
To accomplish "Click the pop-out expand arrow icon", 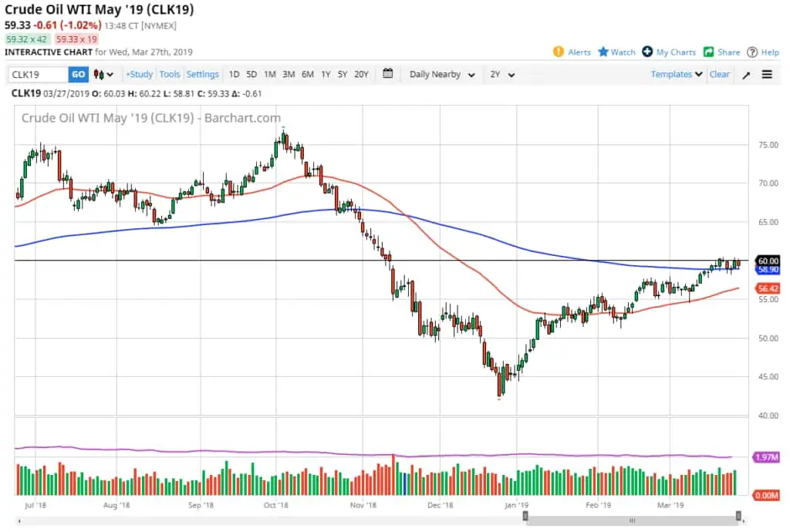I will [x=746, y=75].
